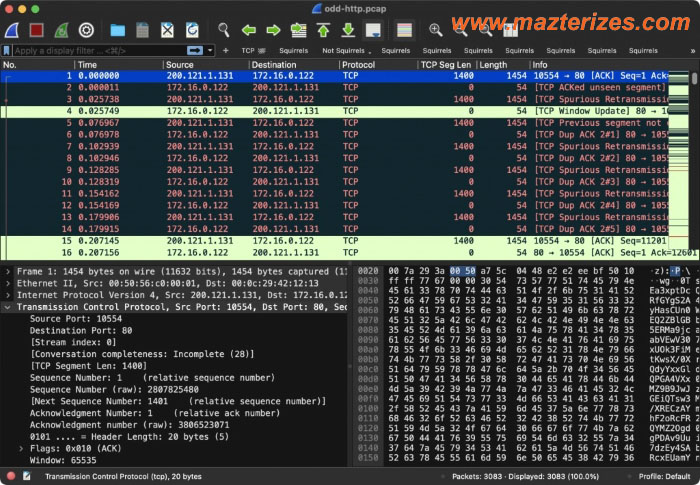Viewport: 700px width, 485px height.
Task: Reload this capture file using the toolbar icon
Action: click(192, 30)
